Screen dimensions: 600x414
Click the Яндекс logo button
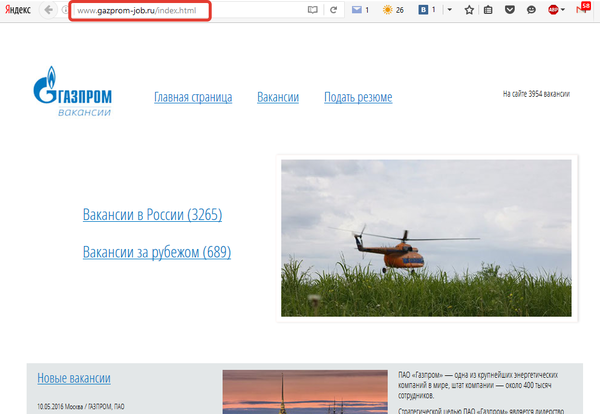click(x=18, y=10)
